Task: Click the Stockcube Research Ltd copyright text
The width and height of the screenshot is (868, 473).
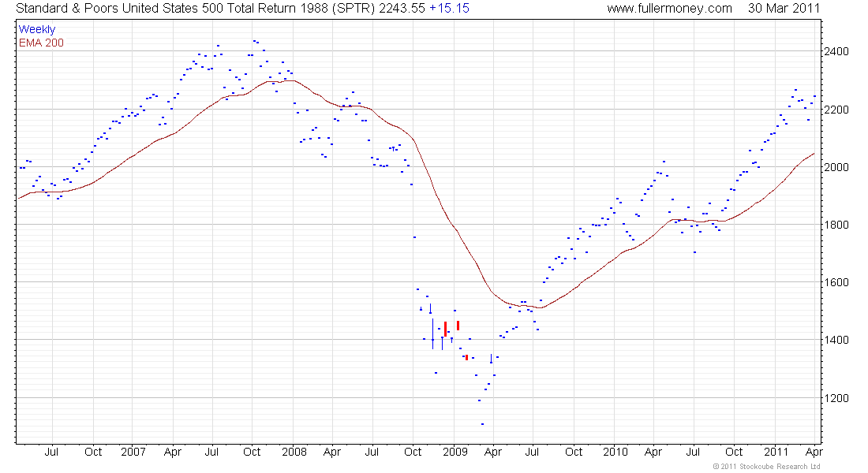Action: click(766, 467)
